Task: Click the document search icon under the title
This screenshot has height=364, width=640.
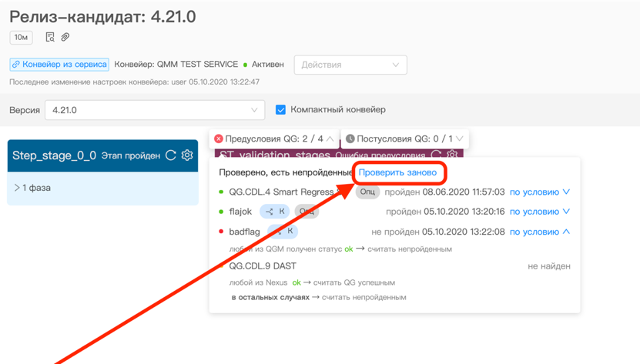Action: (x=50, y=37)
